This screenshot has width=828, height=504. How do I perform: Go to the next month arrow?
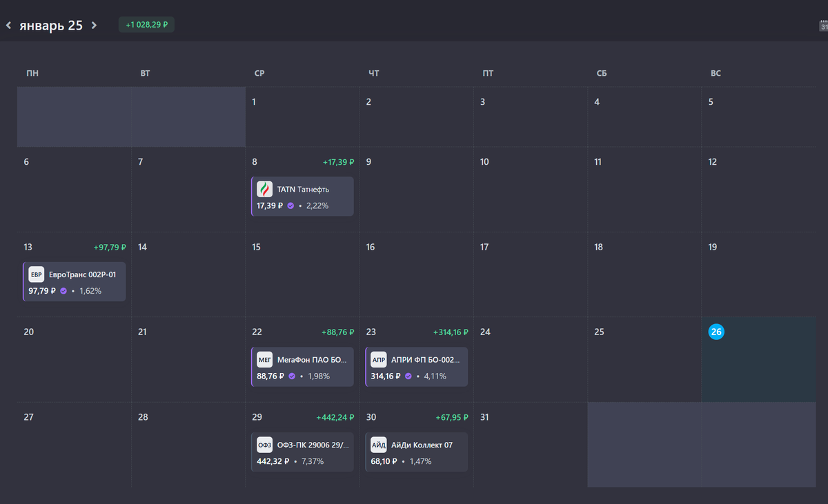(94, 26)
